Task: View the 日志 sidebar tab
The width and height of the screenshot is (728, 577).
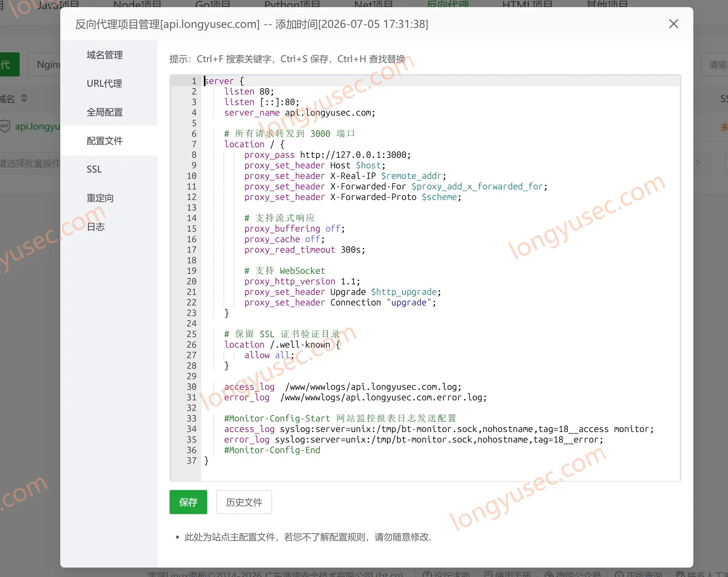Action: (x=96, y=226)
